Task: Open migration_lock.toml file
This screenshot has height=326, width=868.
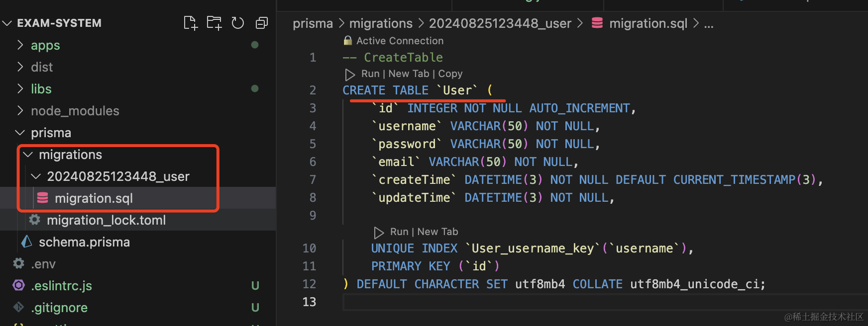Action: (106, 220)
